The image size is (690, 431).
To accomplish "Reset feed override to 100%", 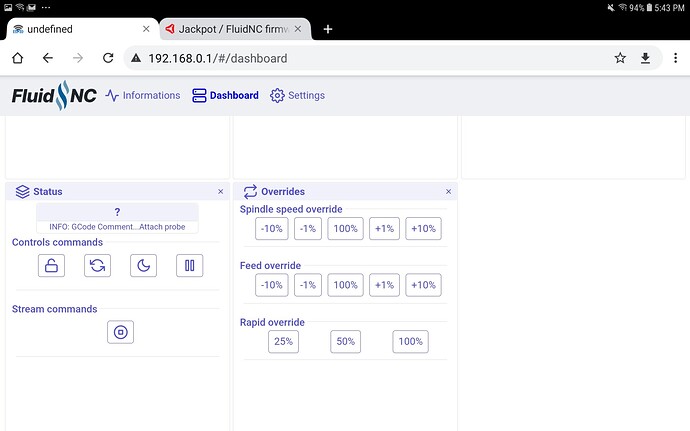I will pyautogui.click(x=345, y=285).
